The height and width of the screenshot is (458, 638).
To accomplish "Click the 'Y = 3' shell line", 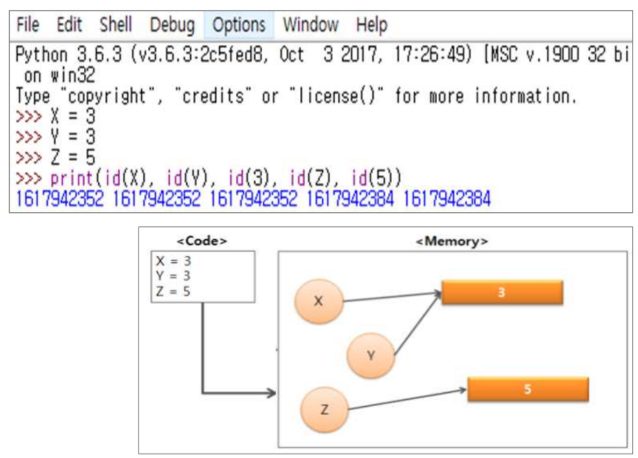I will pos(56,137).
